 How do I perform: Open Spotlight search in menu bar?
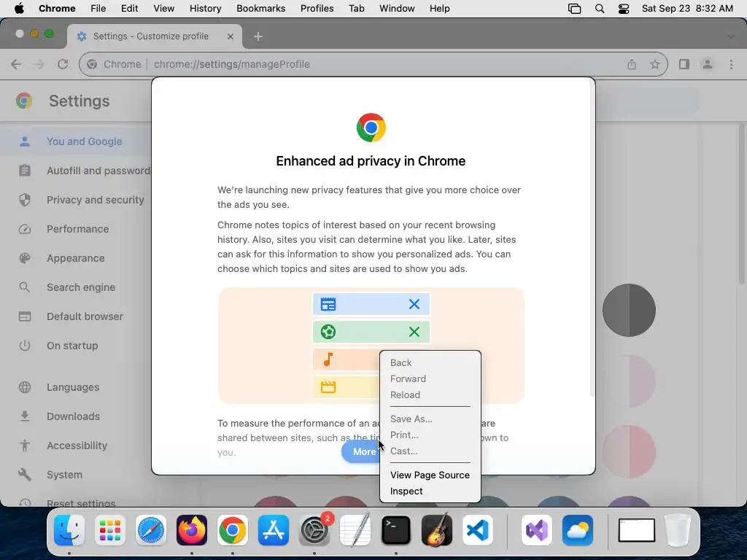tap(600, 9)
